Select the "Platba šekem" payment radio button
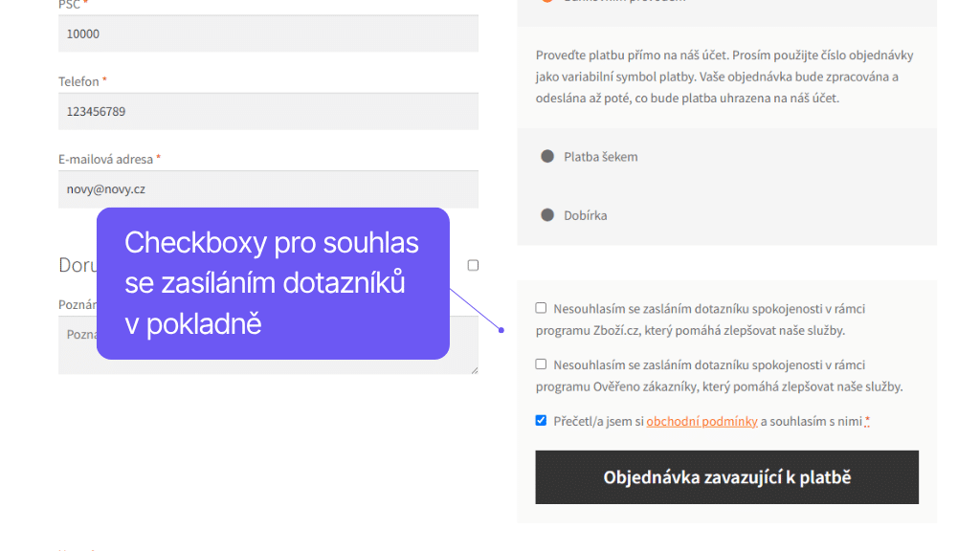 546,156
